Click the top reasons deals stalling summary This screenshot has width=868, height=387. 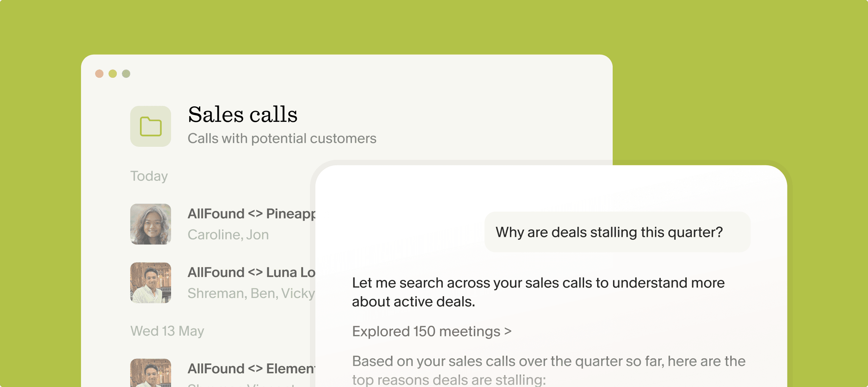(x=549, y=370)
